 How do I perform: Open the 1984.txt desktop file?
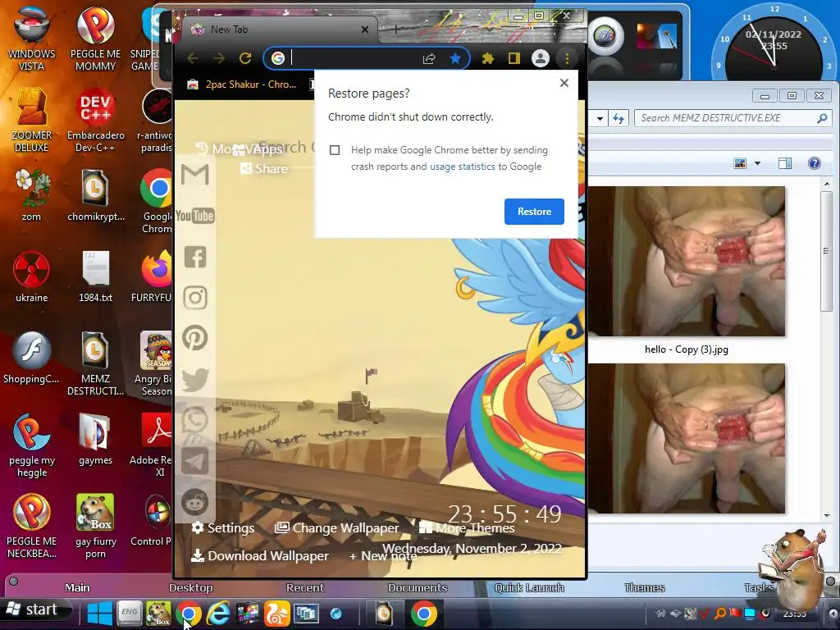tap(95, 276)
